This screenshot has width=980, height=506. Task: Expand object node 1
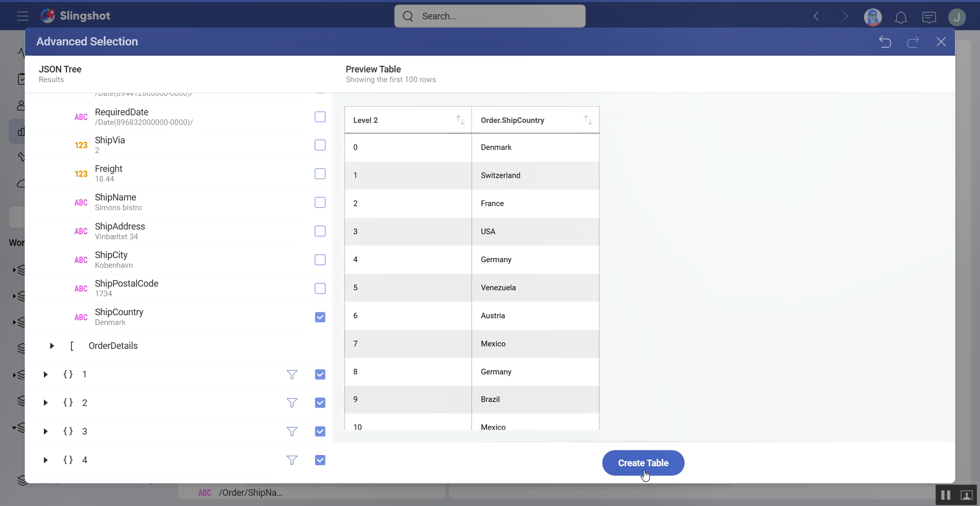[x=45, y=374]
